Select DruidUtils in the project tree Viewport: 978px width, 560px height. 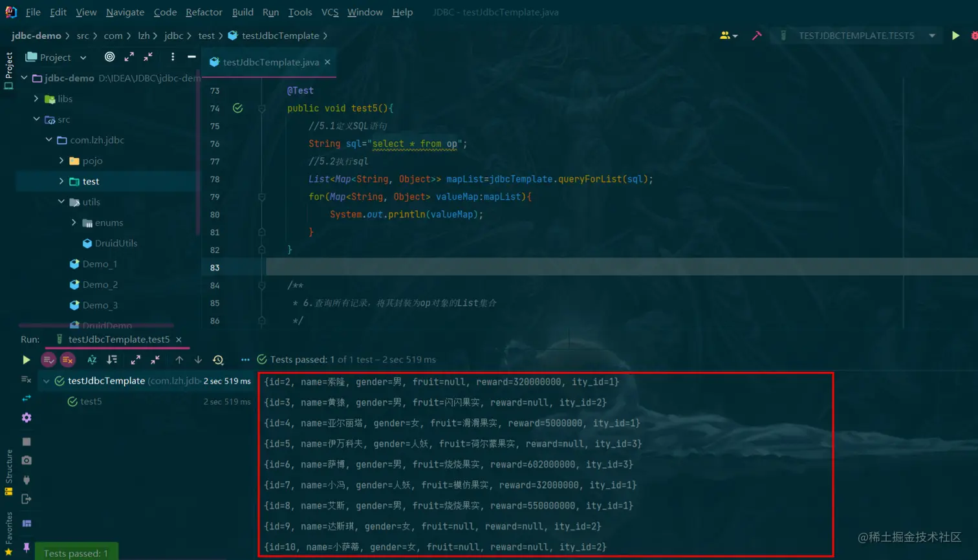tap(116, 243)
